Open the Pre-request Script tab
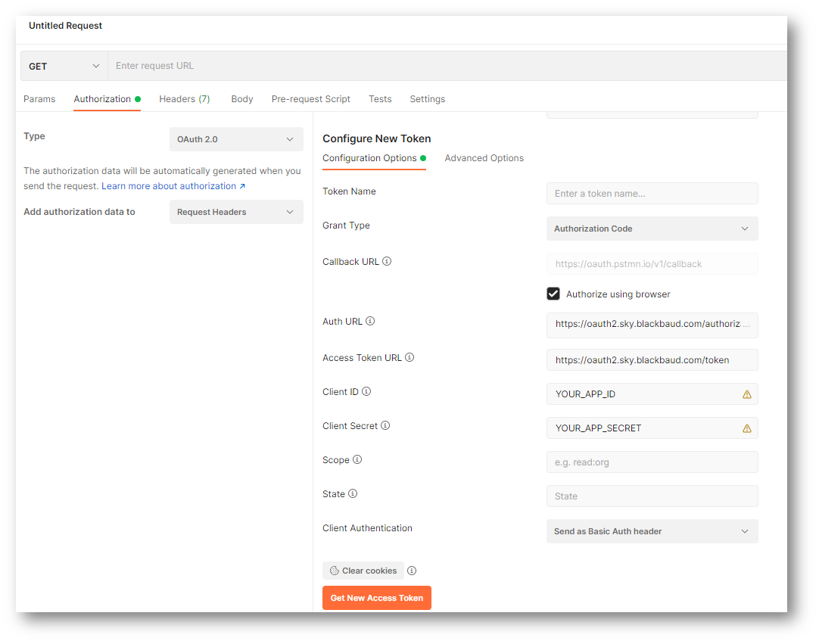 311,98
